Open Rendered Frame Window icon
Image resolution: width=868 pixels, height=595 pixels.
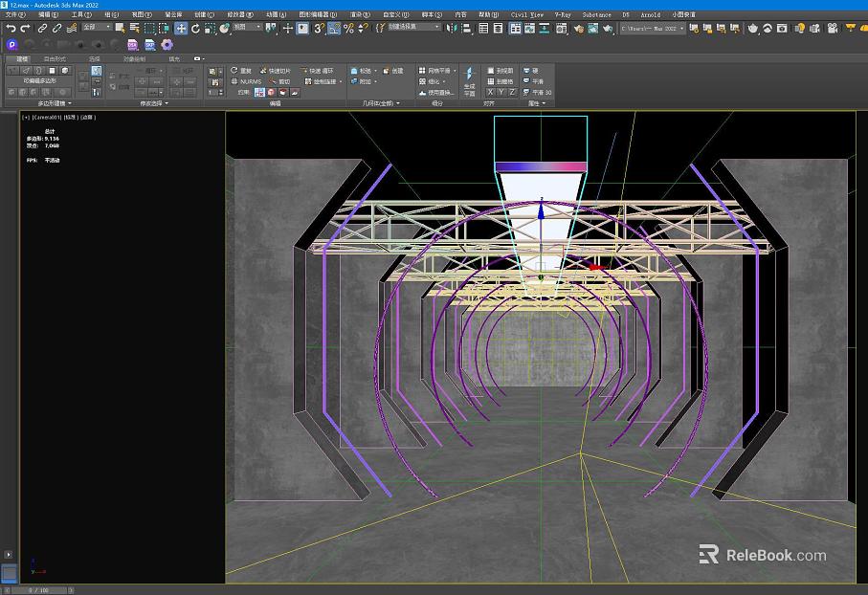click(x=593, y=29)
